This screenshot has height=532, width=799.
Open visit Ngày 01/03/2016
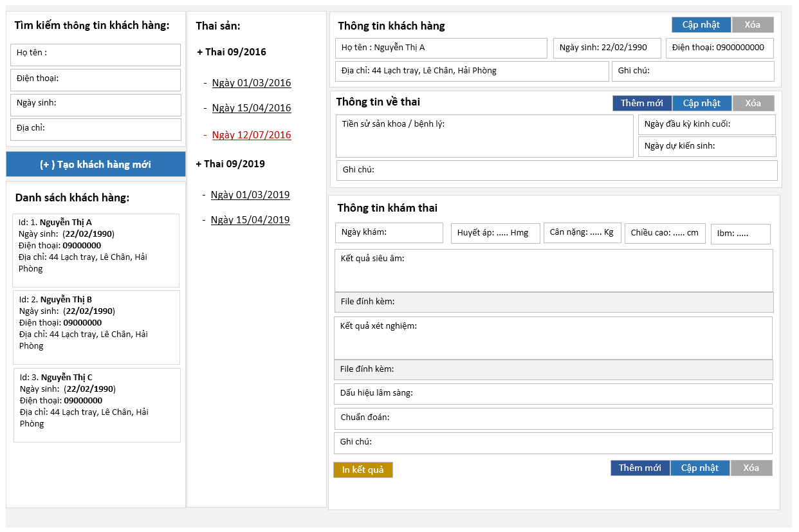[x=251, y=83]
